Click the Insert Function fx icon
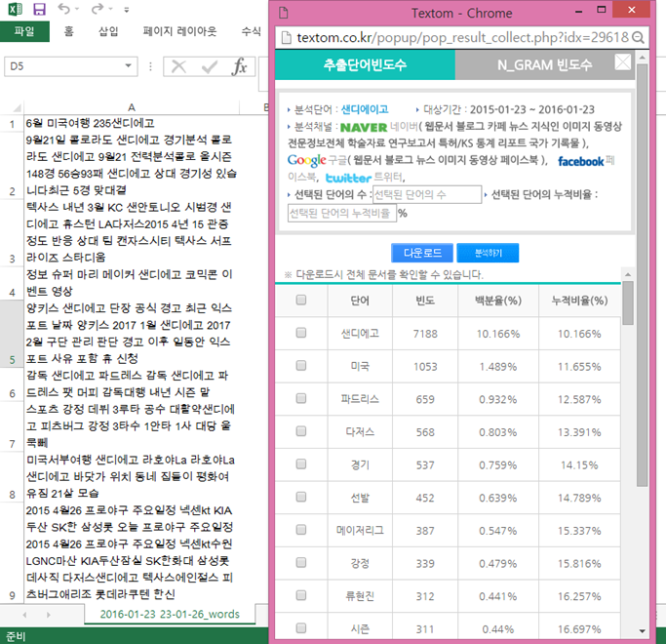666x644 pixels. [x=240, y=66]
